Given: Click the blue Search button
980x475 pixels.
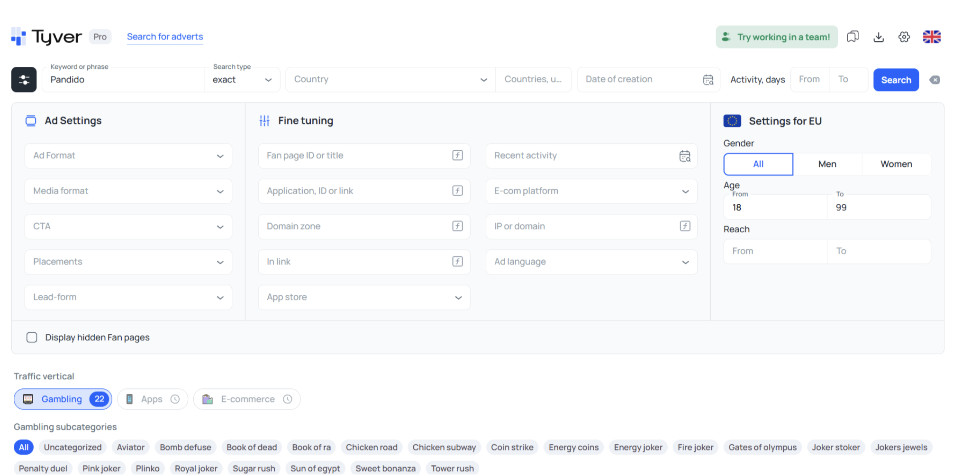Looking at the screenshot, I should click(896, 80).
